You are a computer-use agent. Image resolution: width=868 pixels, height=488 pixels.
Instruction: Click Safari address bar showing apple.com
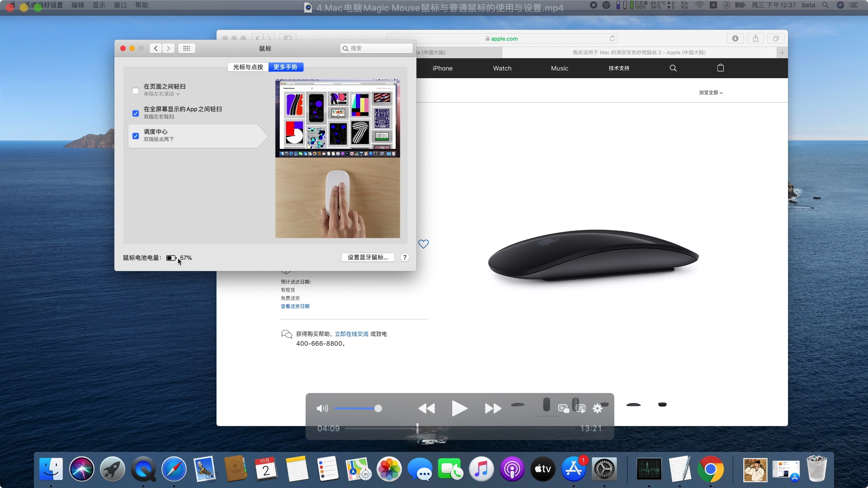[502, 39]
